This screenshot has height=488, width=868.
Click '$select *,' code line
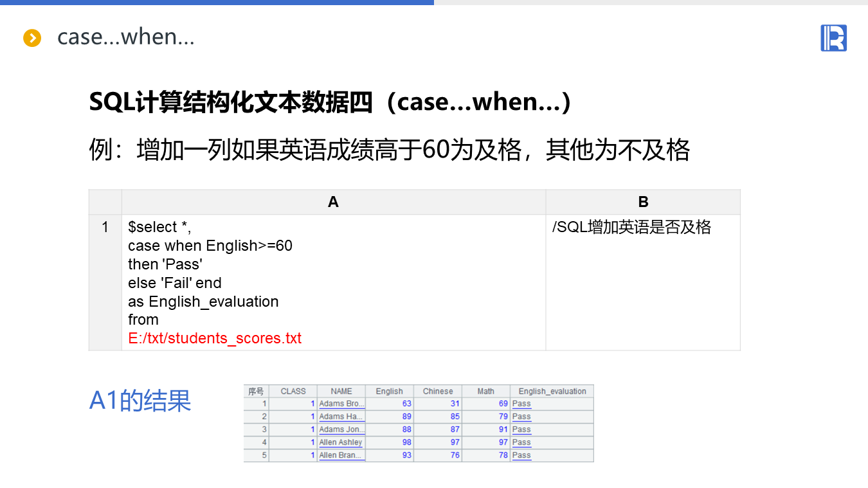point(160,227)
